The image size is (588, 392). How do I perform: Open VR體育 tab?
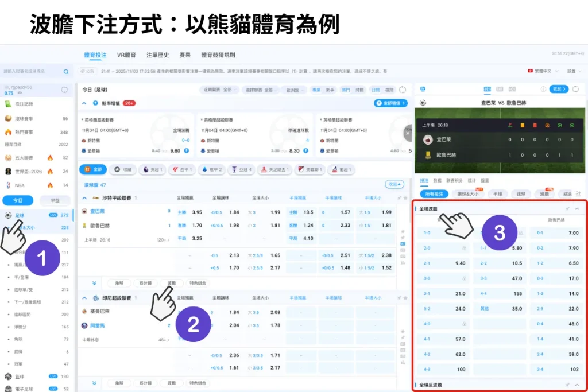pyautogui.click(x=126, y=55)
